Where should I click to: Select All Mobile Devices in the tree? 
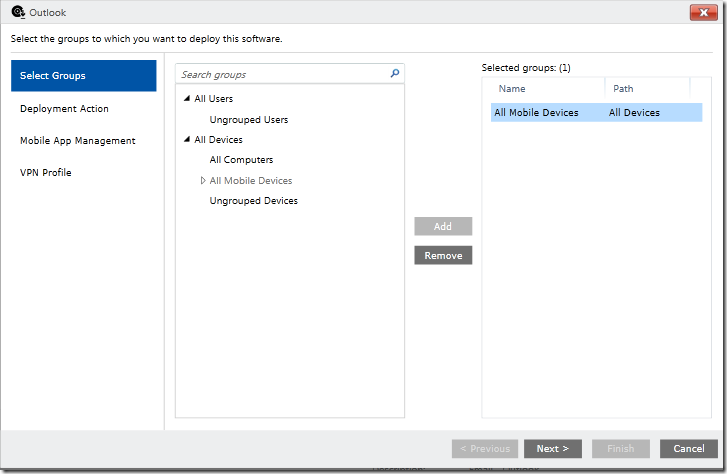point(251,180)
